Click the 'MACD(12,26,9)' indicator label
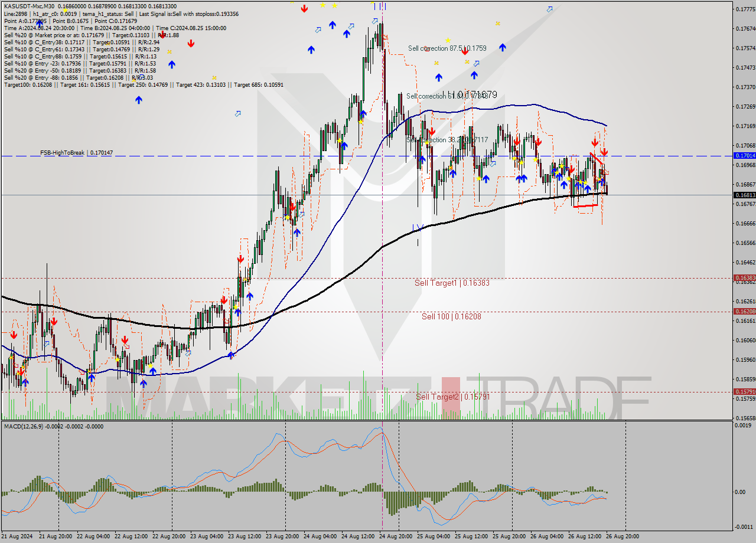 pyautogui.click(x=24, y=426)
